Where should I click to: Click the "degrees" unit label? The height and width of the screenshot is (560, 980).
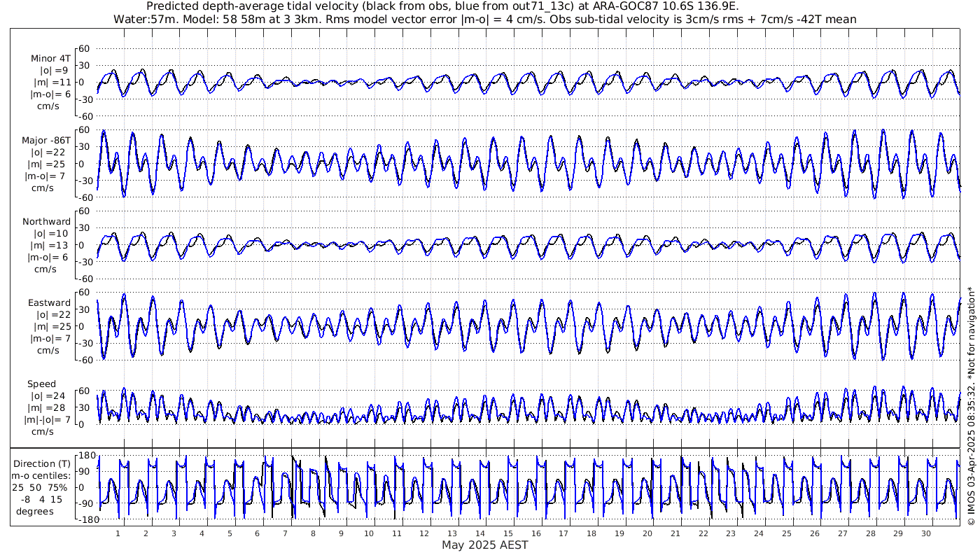[x=35, y=511]
